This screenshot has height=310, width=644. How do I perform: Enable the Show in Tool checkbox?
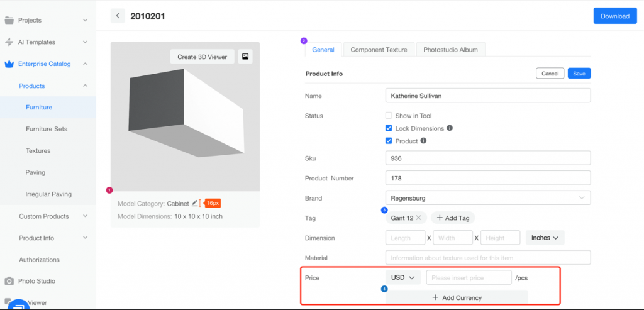(x=389, y=116)
